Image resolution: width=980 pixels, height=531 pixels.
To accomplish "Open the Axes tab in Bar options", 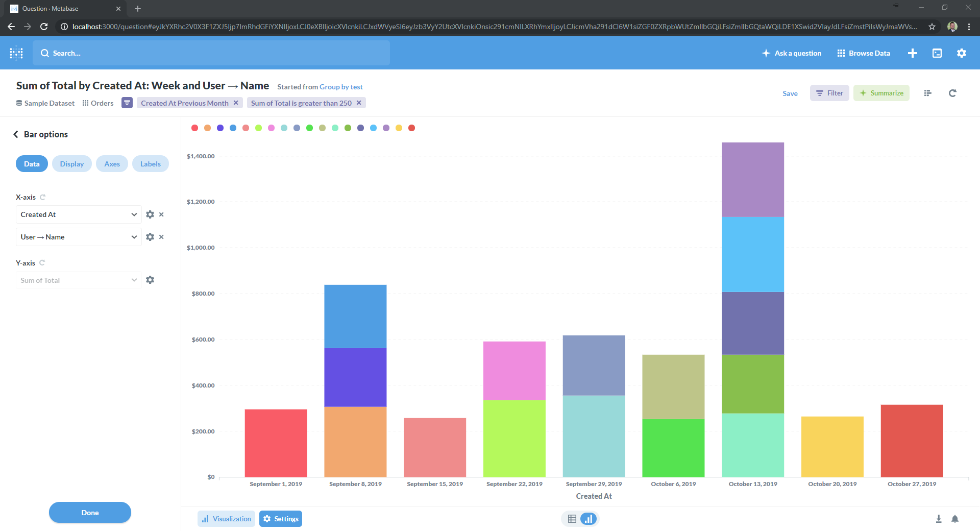I will (x=112, y=163).
